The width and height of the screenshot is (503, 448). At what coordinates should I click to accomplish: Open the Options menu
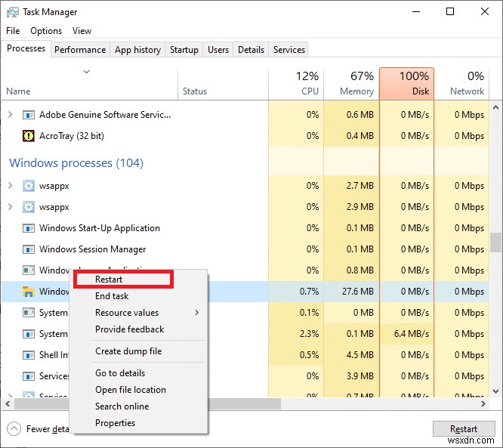(46, 31)
